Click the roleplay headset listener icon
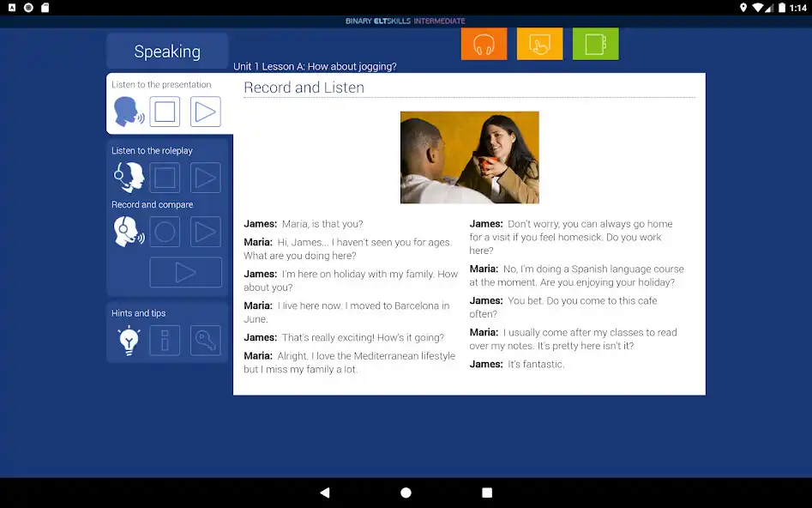Viewport: 812px width, 508px height. point(129,178)
